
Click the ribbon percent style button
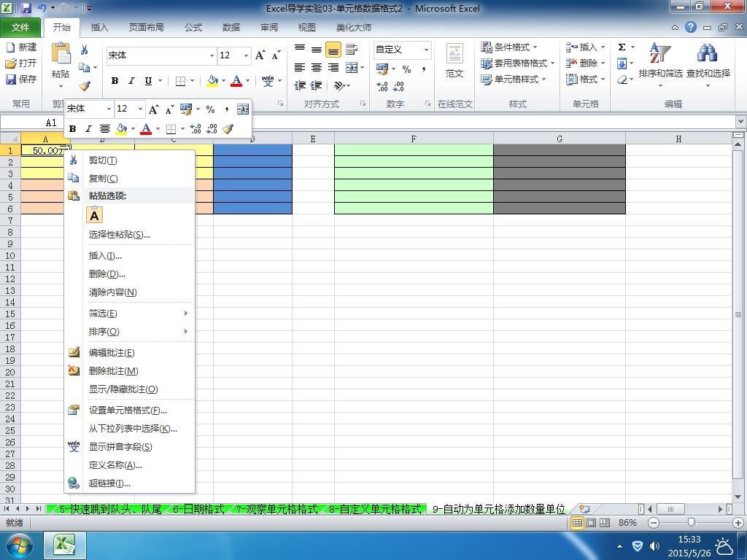(x=406, y=69)
